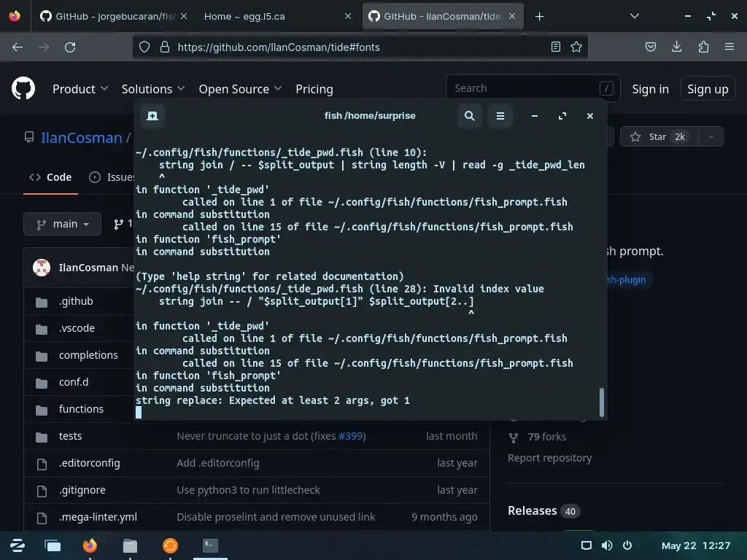The image size is (747, 560).
Task: Open orange circular app in taskbar
Action: pos(170,545)
